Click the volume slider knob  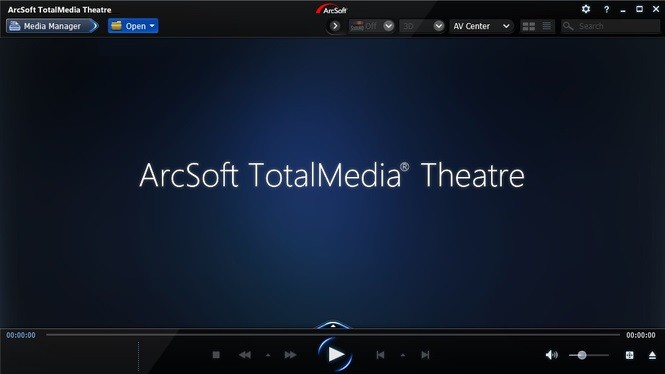pos(582,355)
